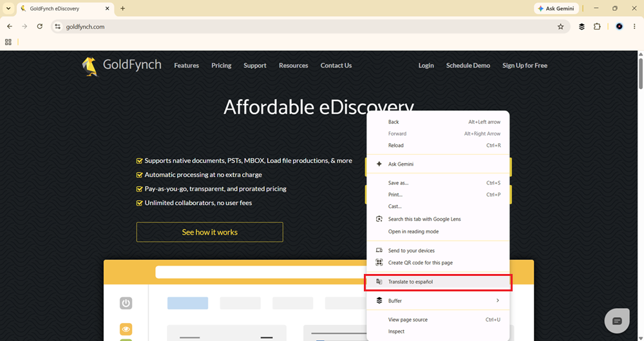Image resolution: width=644 pixels, height=341 pixels.
Task: Click checkmark beside Automatic processing
Action: (x=139, y=175)
